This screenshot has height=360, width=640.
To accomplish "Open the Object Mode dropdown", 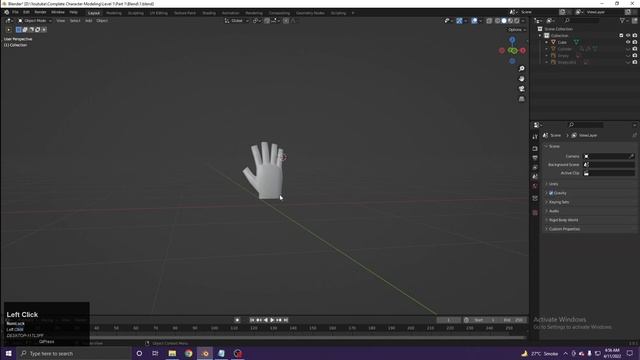I will (x=35, y=21).
